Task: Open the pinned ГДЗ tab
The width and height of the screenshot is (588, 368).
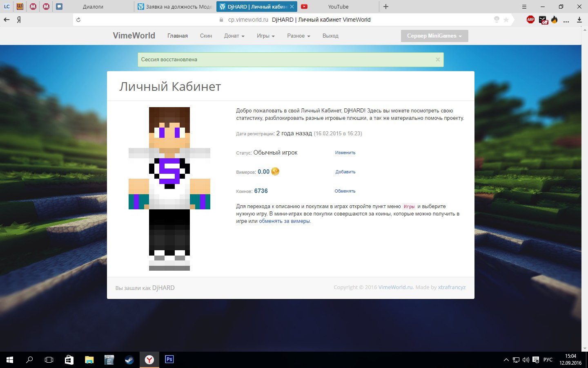Action: tap(20, 7)
